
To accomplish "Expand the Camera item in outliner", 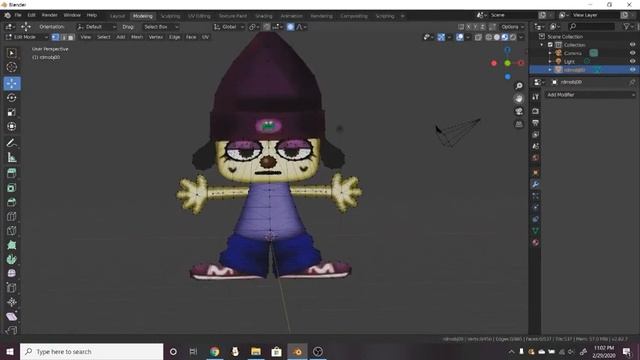I will click(x=550, y=53).
